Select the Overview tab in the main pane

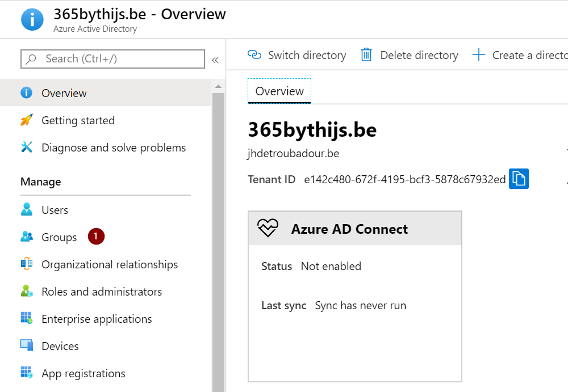279,91
